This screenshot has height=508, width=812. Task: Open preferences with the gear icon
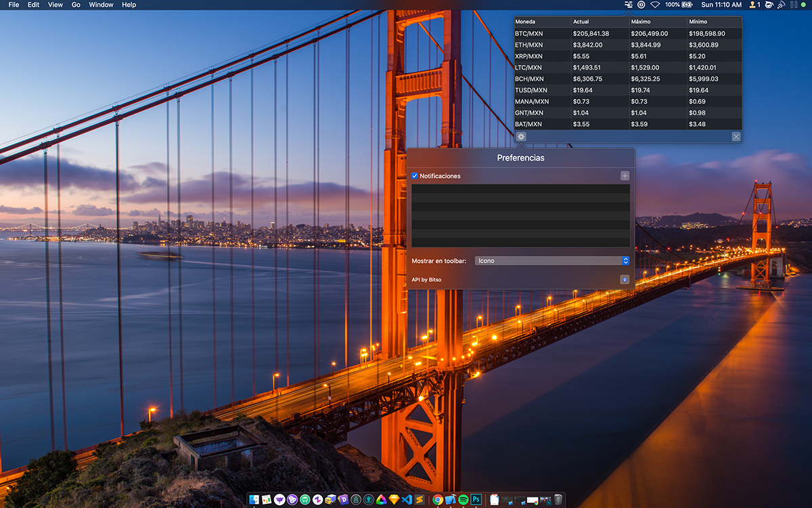point(521,136)
